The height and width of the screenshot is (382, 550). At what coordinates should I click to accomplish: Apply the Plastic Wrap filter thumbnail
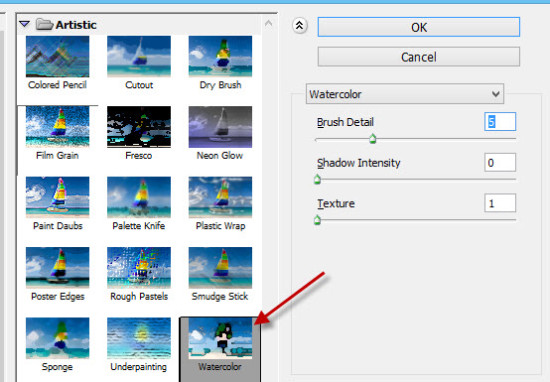(220, 197)
